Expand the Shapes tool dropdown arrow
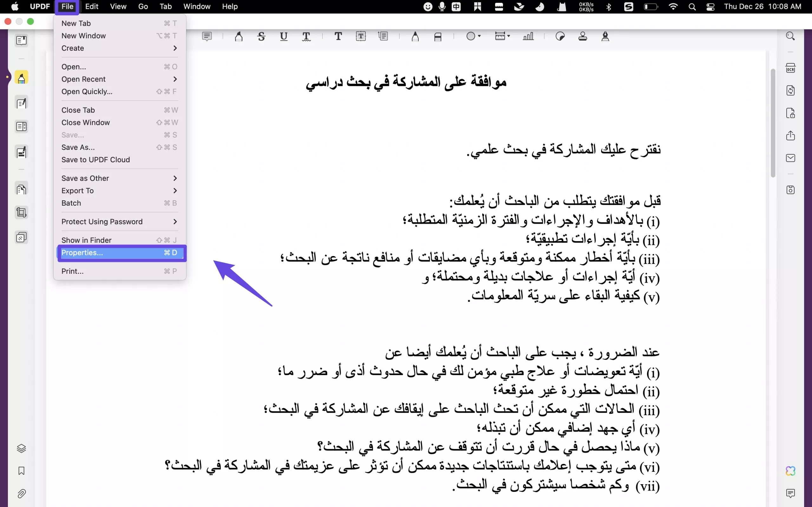This screenshot has height=507, width=812. [x=479, y=36]
